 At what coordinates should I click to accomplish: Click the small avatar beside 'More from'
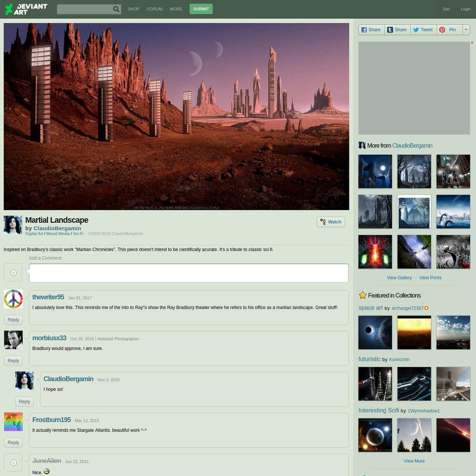(x=362, y=145)
